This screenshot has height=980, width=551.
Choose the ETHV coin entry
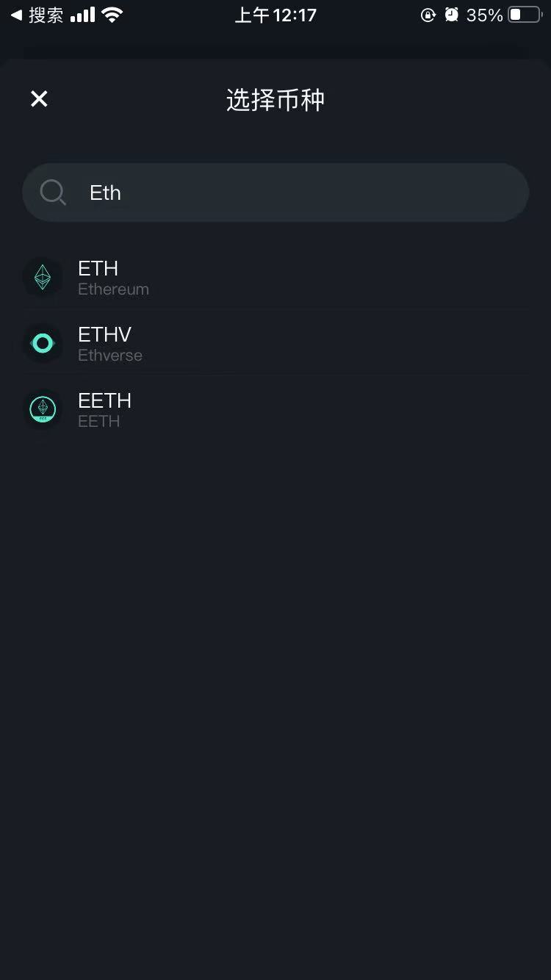[x=275, y=343]
